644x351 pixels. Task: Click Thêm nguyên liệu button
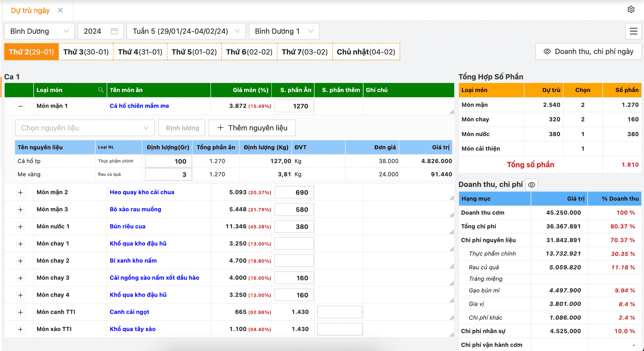click(x=252, y=128)
